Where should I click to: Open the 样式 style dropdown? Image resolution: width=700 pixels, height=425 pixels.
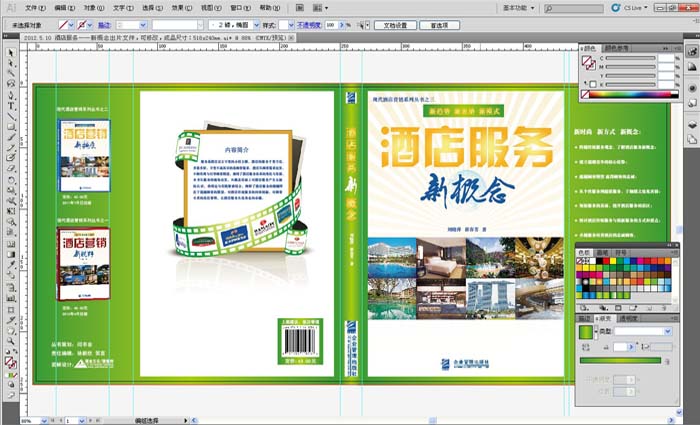(x=291, y=25)
